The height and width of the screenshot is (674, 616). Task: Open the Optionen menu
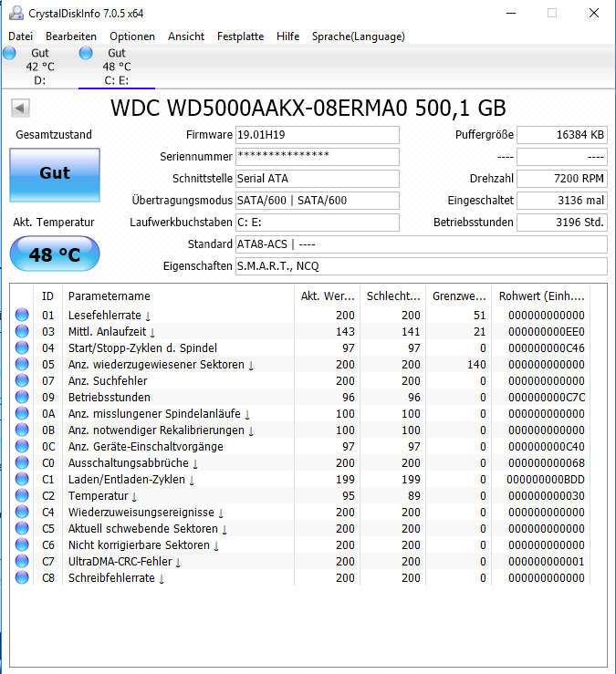click(132, 36)
